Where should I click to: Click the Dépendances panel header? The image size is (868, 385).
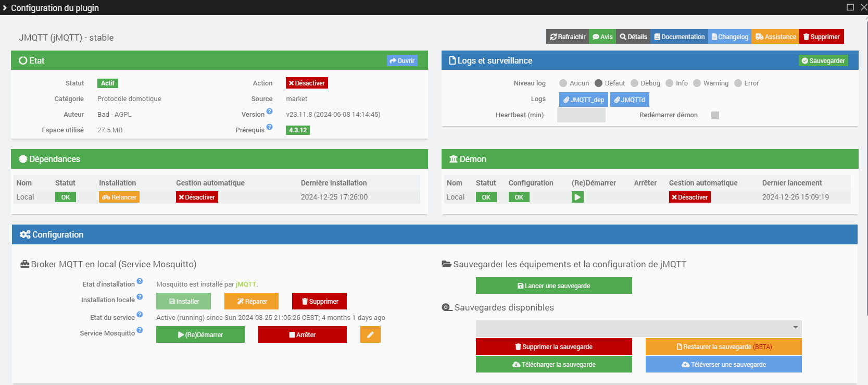[x=219, y=159]
